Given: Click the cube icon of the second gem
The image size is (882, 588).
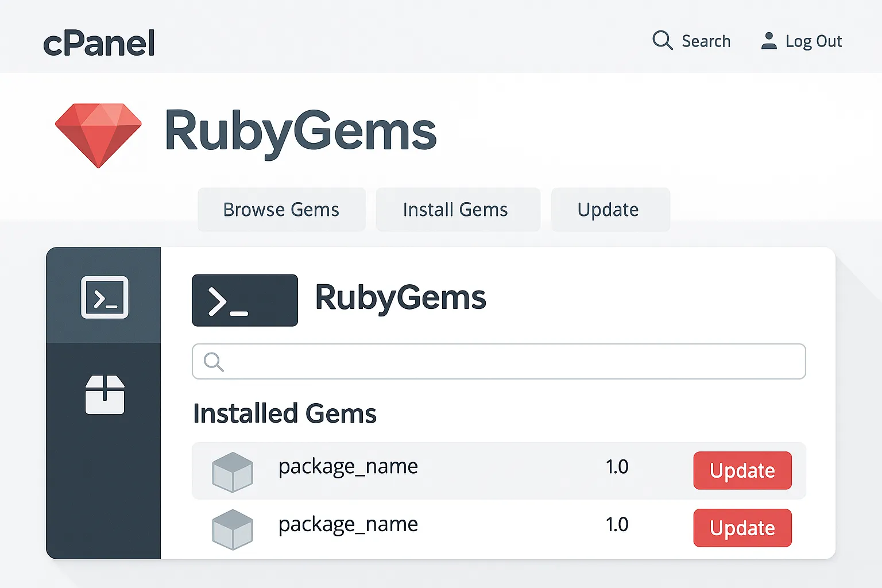Looking at the screenshot, I should [232, 529].
